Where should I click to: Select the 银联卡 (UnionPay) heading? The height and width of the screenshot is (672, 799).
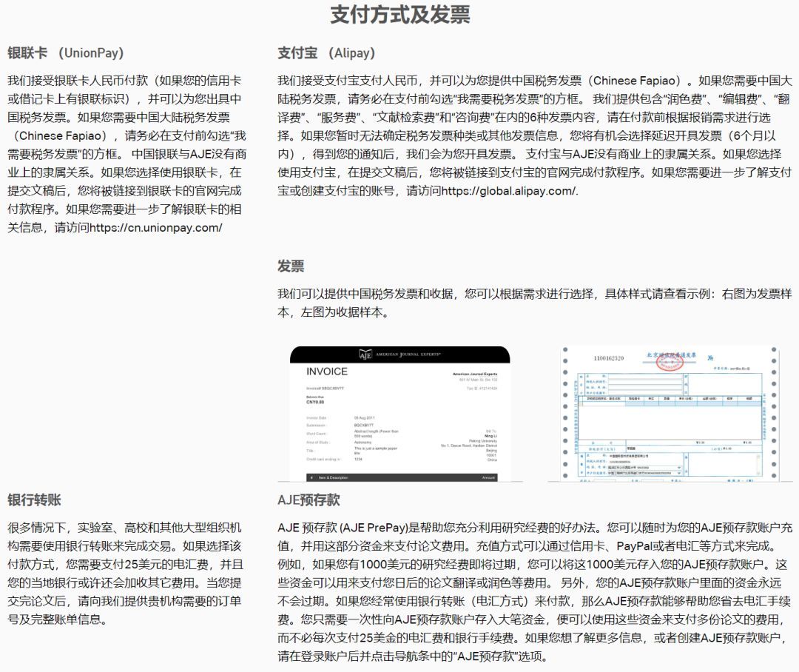pyautogui.click(x=66, y=53)
